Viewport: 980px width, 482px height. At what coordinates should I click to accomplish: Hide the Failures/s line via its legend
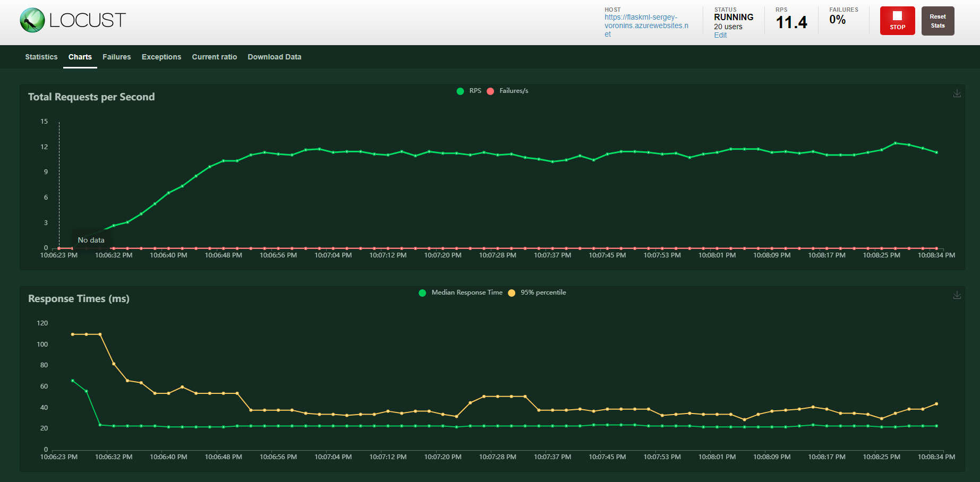(x=507, y=91)
